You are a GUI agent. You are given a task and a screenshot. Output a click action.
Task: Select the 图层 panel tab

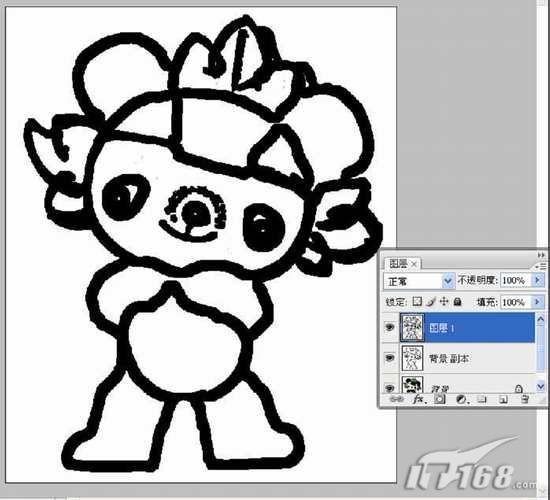pyautogui.click(x=402, y=264)
